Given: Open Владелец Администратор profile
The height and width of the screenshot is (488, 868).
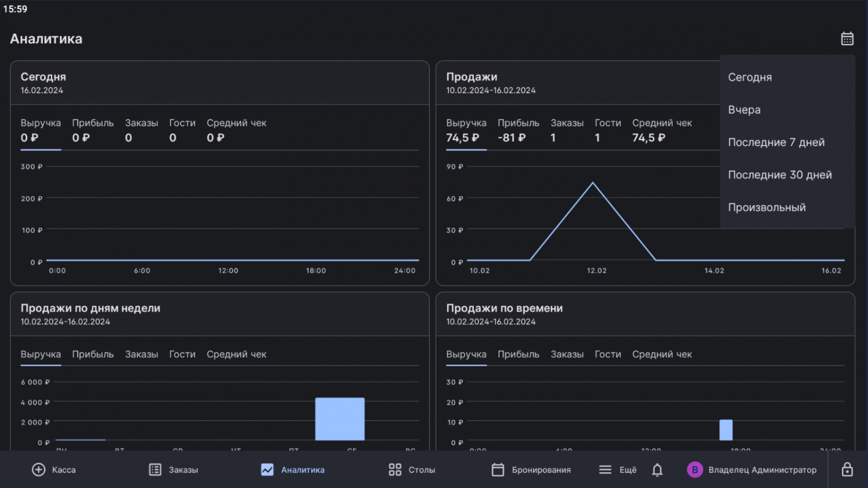Looking at the screenshot, I should click(x=752, y=470).
